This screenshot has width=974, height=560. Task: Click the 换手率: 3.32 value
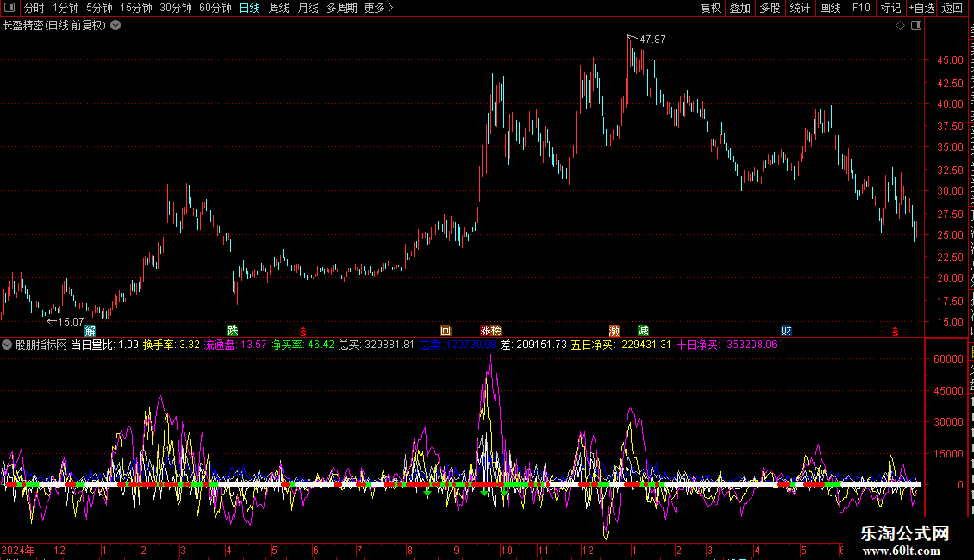point(172,345)
